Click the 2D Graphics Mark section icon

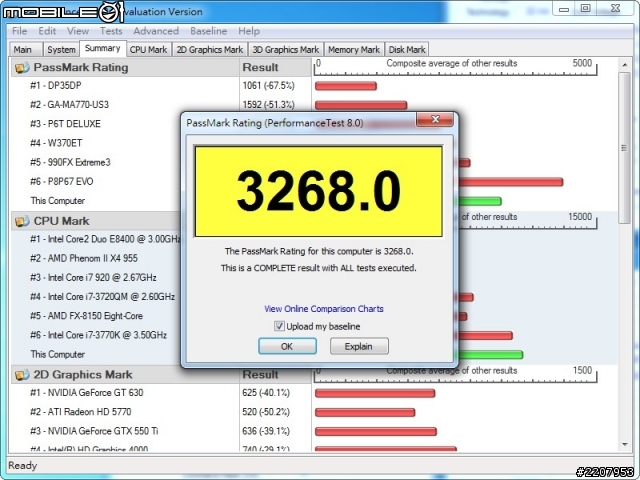[x=22, y=374]
